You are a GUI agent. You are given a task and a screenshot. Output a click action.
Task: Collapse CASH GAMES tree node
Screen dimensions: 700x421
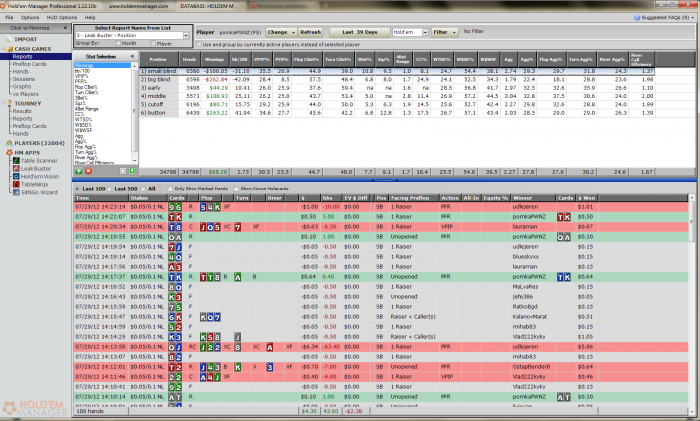[x=3, y=49]
